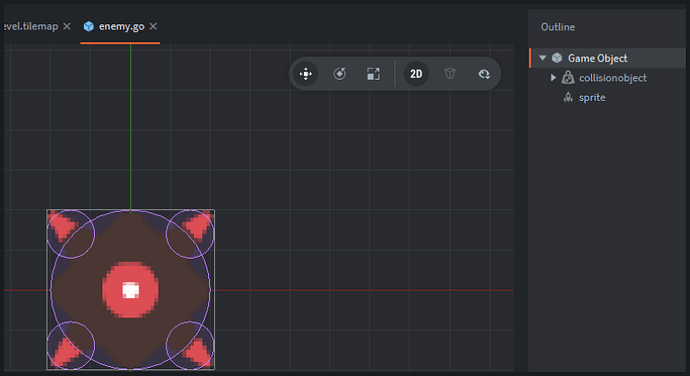
Task: Close the enemy.go tab
Action: pos(153,26)
